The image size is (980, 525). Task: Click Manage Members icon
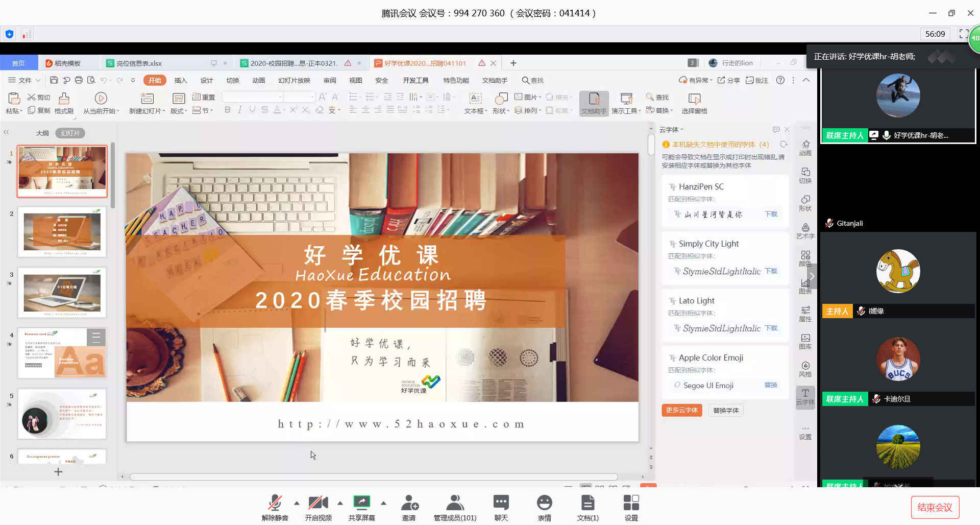pos(455,504)
